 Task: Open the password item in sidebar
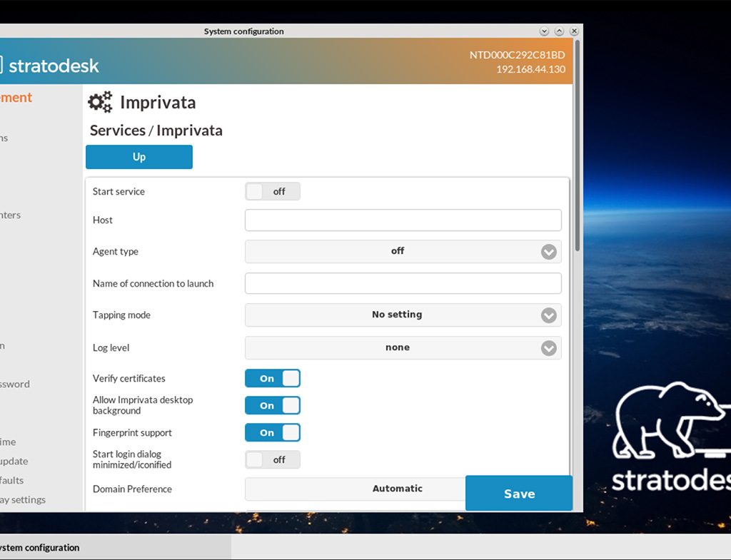[x=15, y=385]
